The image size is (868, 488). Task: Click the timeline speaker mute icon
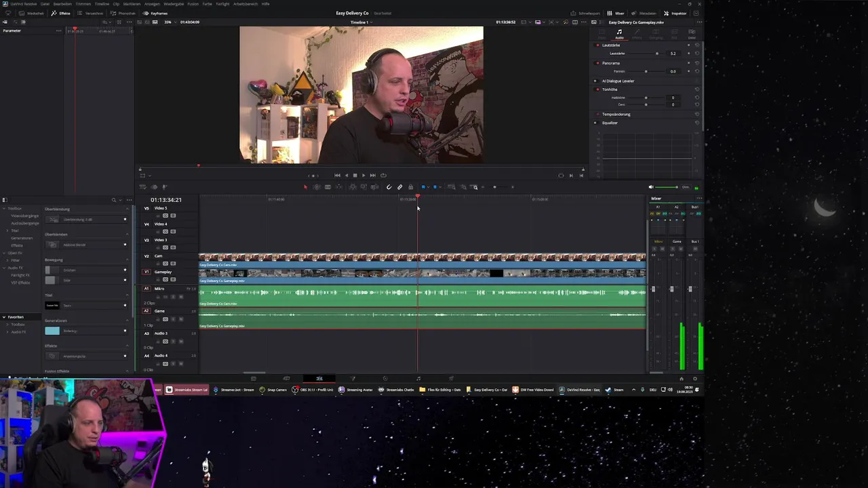pos(651,187)
